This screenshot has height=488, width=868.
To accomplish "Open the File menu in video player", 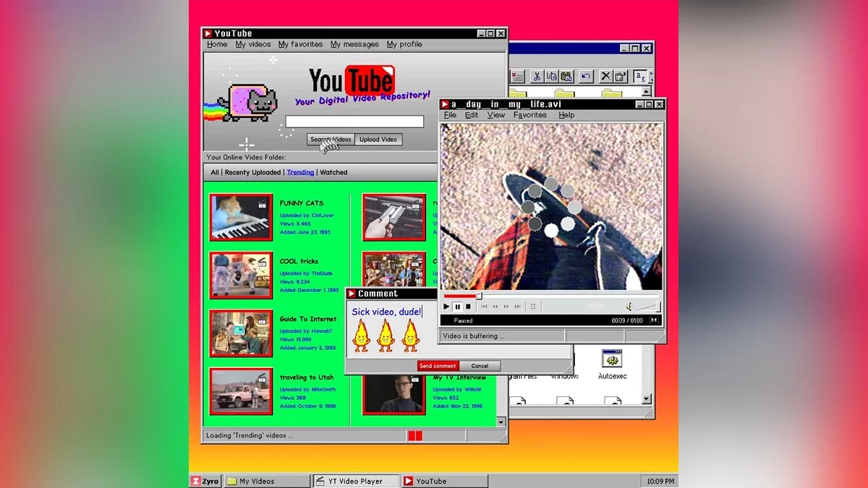I will (450, 115).
